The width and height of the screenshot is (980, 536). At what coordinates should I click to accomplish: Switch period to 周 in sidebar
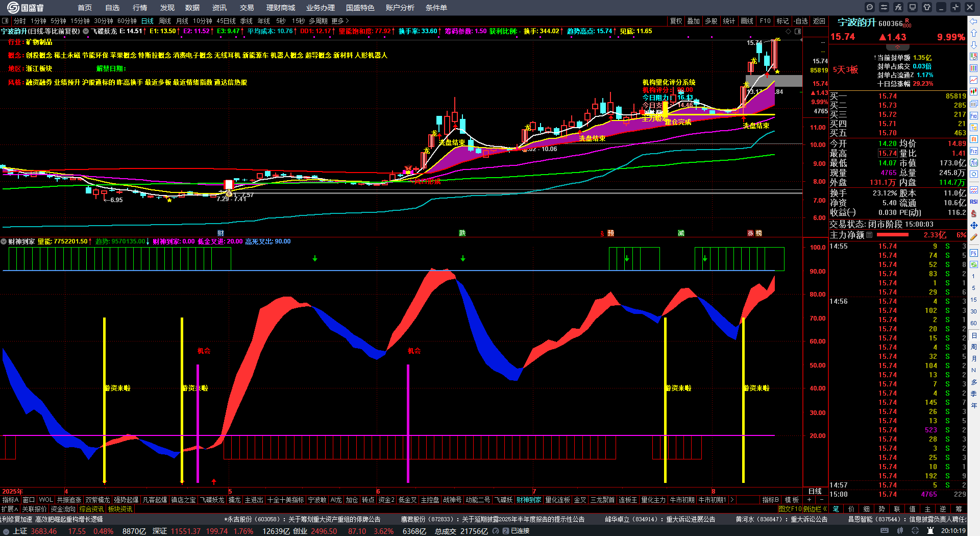click(x=974, y=347)
